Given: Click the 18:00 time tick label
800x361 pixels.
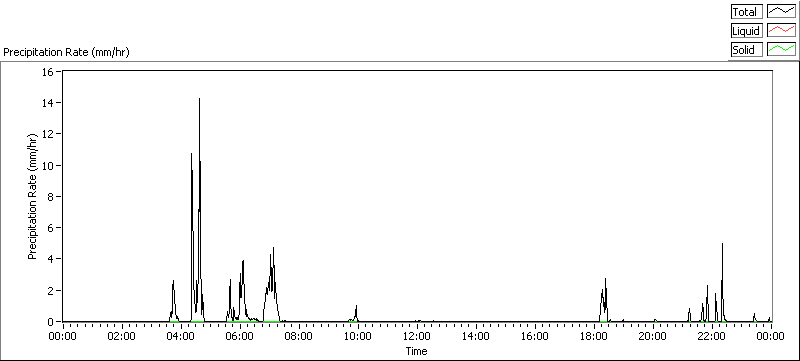Looking at the screenshot, I should 594,336.
